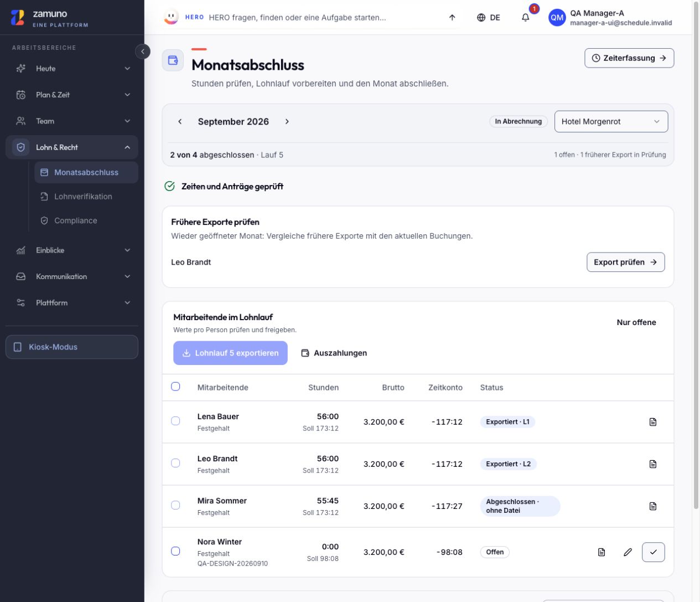Open document icon for Mira Sommer

[x=653, y=506]
